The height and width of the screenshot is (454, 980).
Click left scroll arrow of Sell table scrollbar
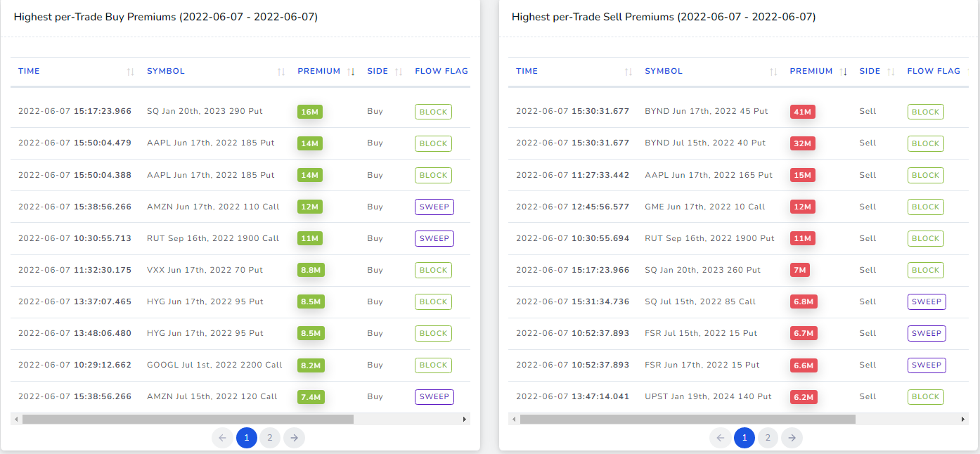(x=513, y=420)
